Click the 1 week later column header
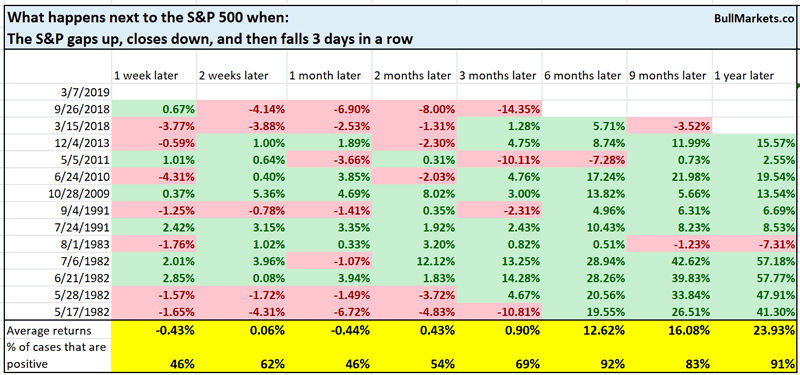Viewport: 800px width, 375px height. 154,76
